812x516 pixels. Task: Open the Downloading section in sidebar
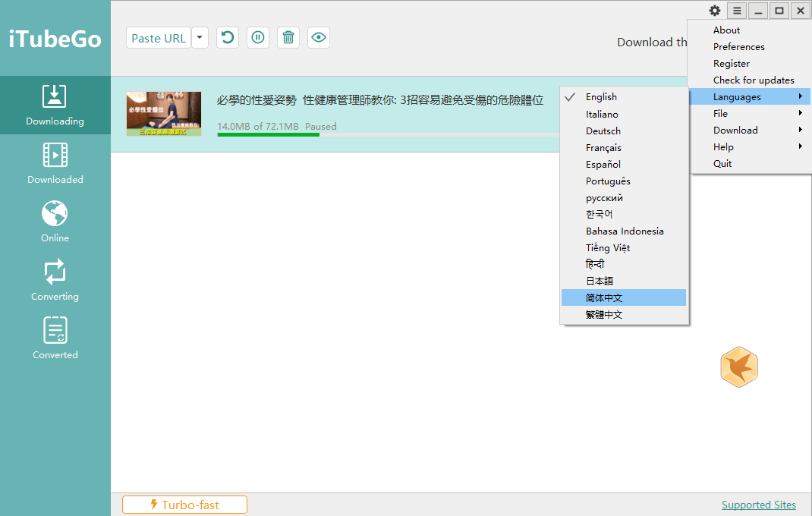55,105
